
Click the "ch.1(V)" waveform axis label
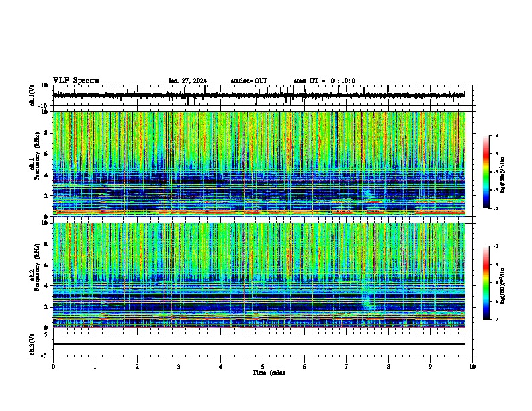[x=32, y=95]
